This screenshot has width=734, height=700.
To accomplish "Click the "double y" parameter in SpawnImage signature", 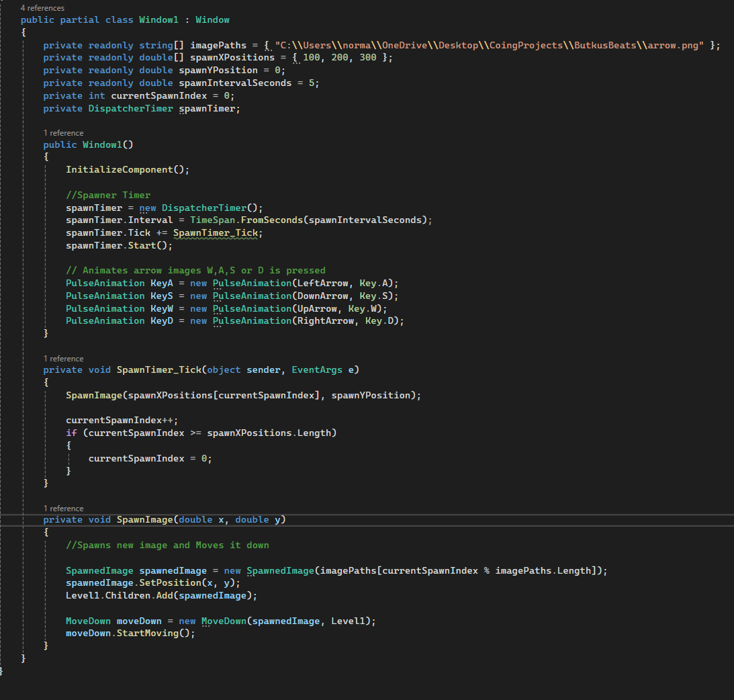I will click(x=257, y=520).
